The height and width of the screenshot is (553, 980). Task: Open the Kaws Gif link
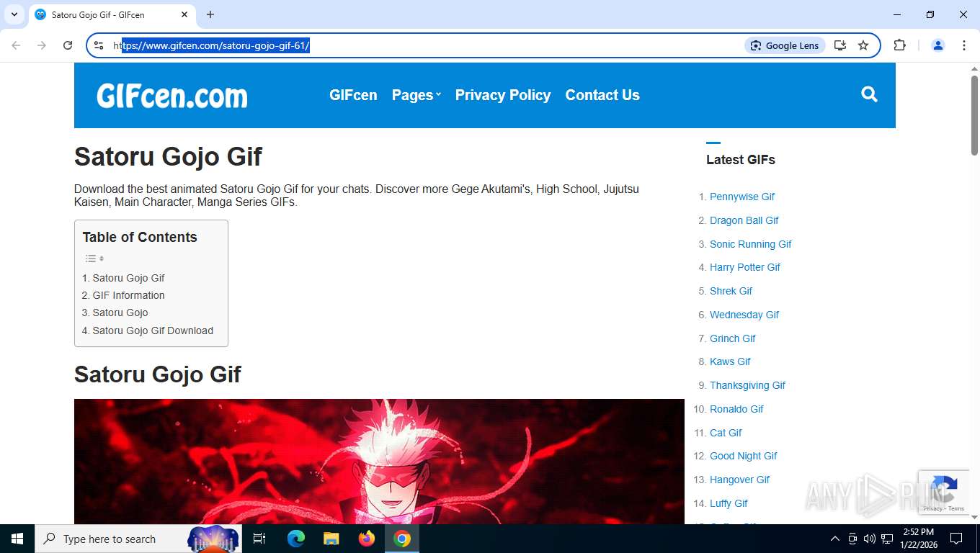pos(730,361)
